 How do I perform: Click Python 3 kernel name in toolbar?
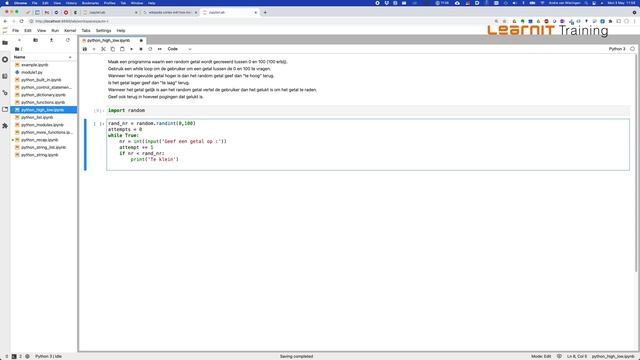point(617,49)
